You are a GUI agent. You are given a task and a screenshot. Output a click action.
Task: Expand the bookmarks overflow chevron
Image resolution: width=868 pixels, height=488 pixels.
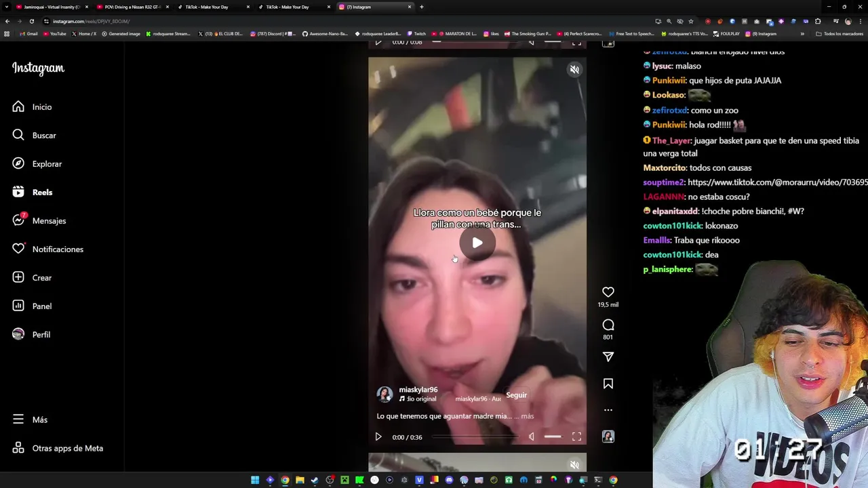(x=802, y=34)
